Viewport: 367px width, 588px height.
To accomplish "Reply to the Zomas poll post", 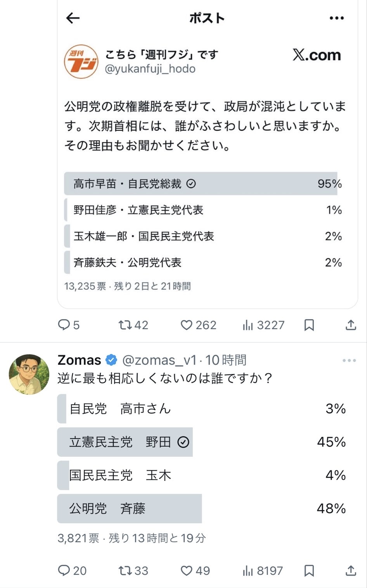I will 64,571.
